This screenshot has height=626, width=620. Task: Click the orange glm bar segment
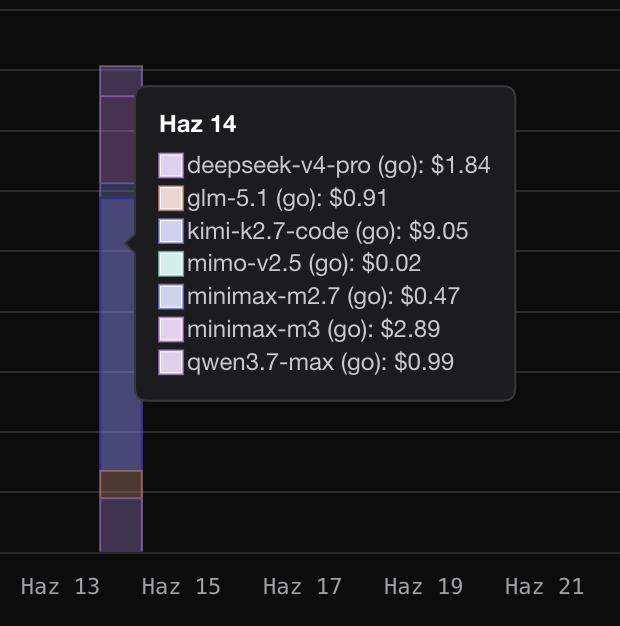click(x=121, y=484)
